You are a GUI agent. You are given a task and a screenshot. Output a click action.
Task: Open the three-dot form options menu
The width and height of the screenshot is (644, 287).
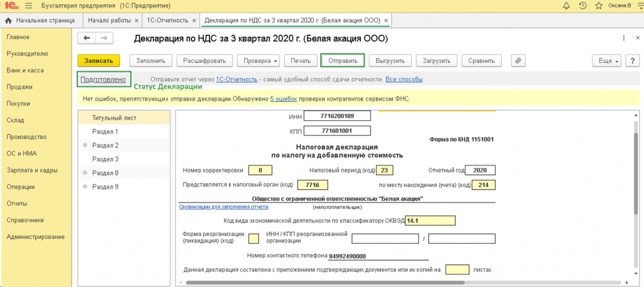point(625,38)
